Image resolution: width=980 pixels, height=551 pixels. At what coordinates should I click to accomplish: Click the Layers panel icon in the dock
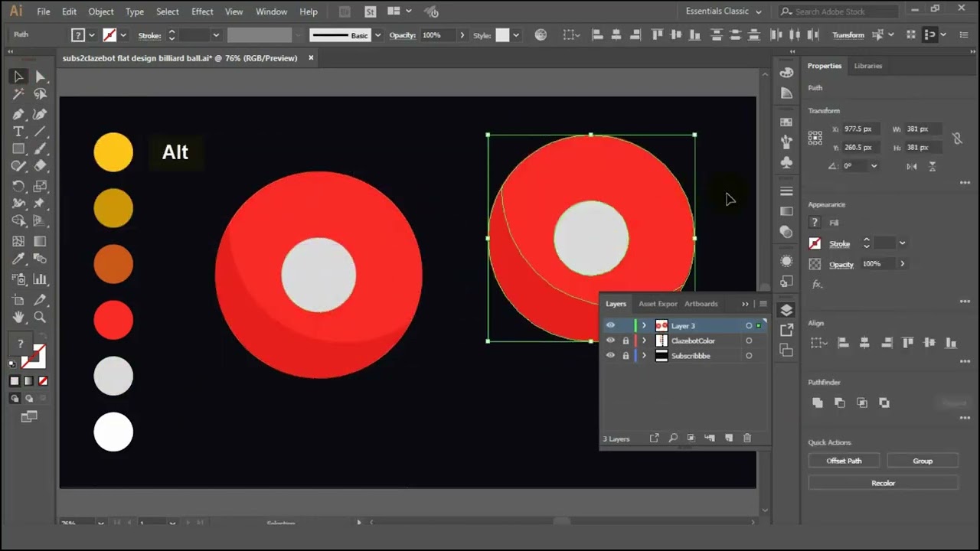coord(786,310)
